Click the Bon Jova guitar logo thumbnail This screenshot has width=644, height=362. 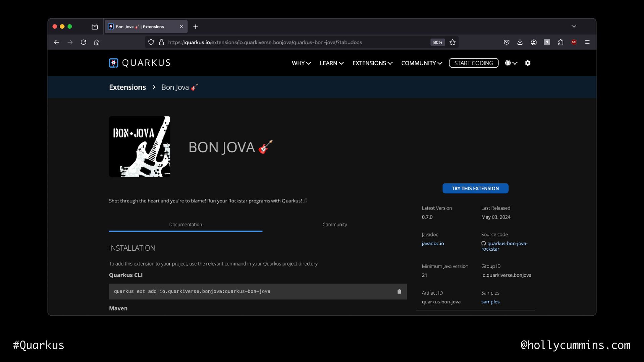(140, 146)
